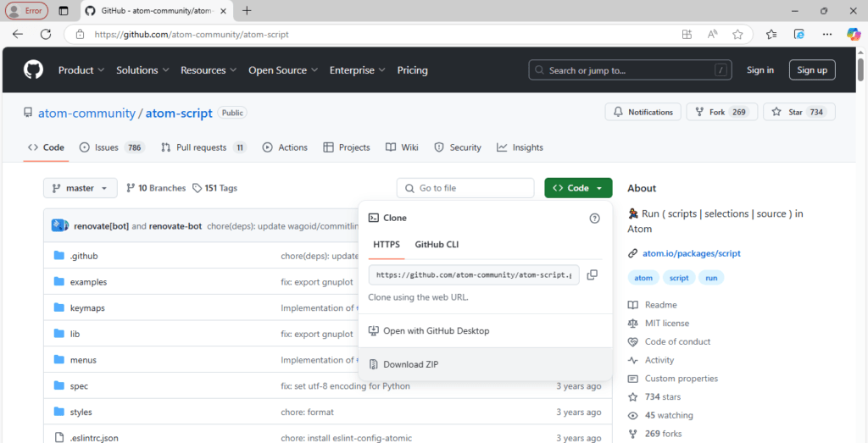868x443 pixels.
Task: Copy the HTTPS clone URL to clipboard
Action: (592, 275)
